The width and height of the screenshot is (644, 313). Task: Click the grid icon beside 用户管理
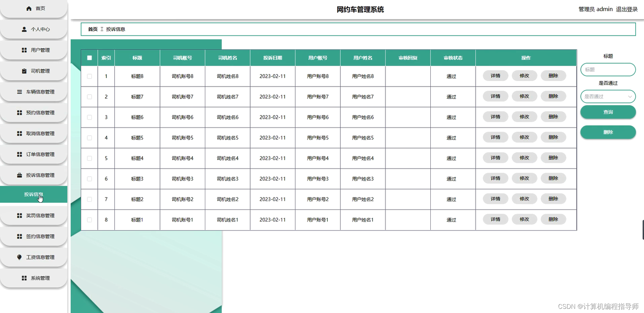24,50
